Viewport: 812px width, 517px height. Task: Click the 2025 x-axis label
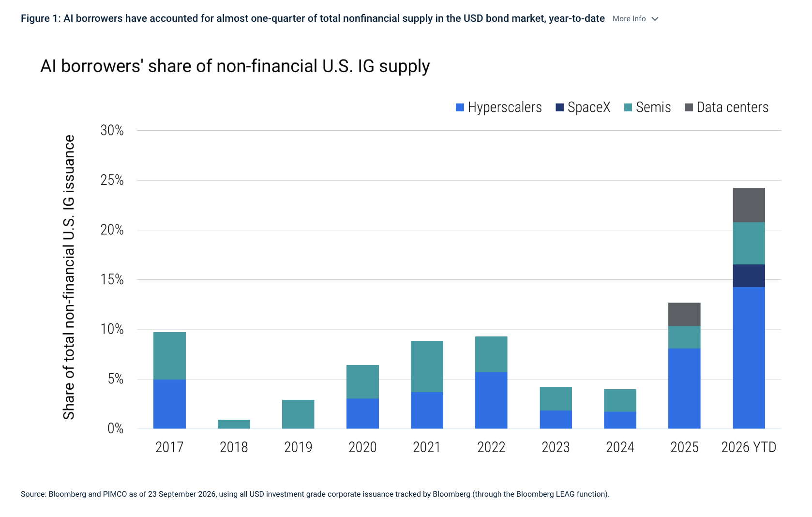click(684, 447)
